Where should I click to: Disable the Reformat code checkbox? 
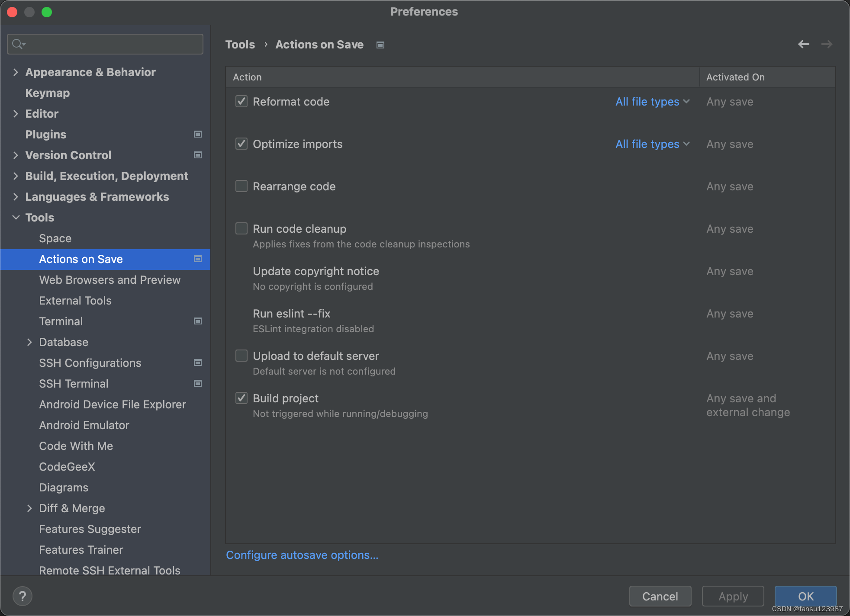pos(241,101)
